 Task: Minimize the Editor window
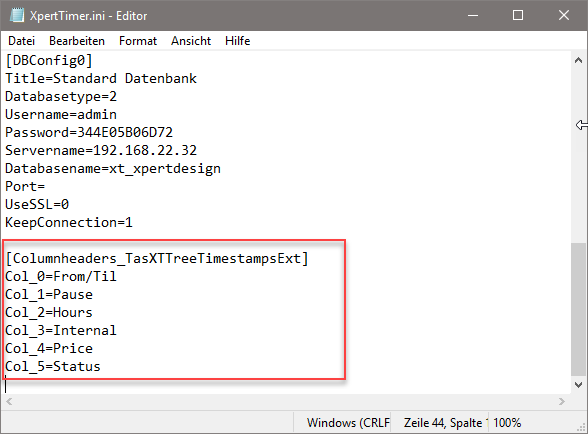tap(473, 15)
